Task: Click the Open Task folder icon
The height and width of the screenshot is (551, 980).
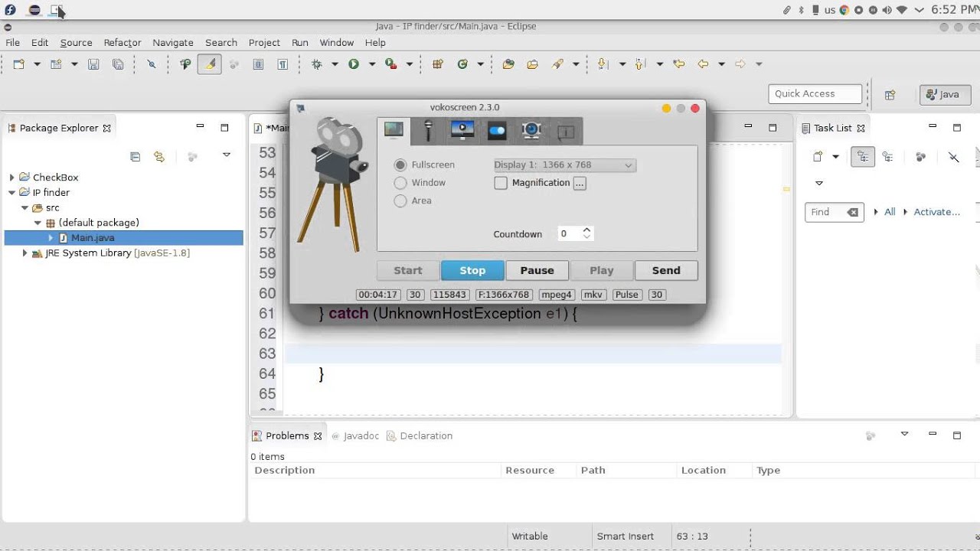Action: tap(533, 64)
